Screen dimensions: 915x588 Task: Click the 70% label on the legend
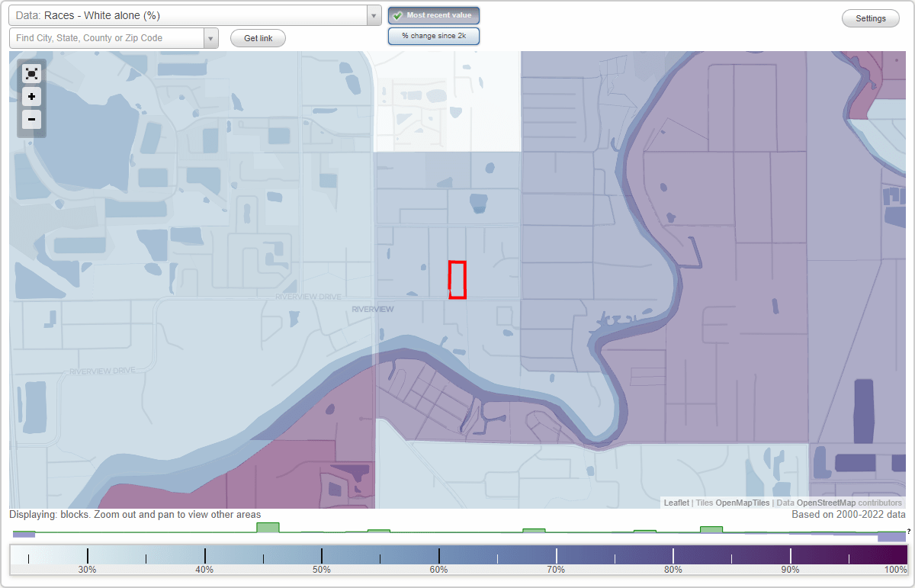click(556, 570)
